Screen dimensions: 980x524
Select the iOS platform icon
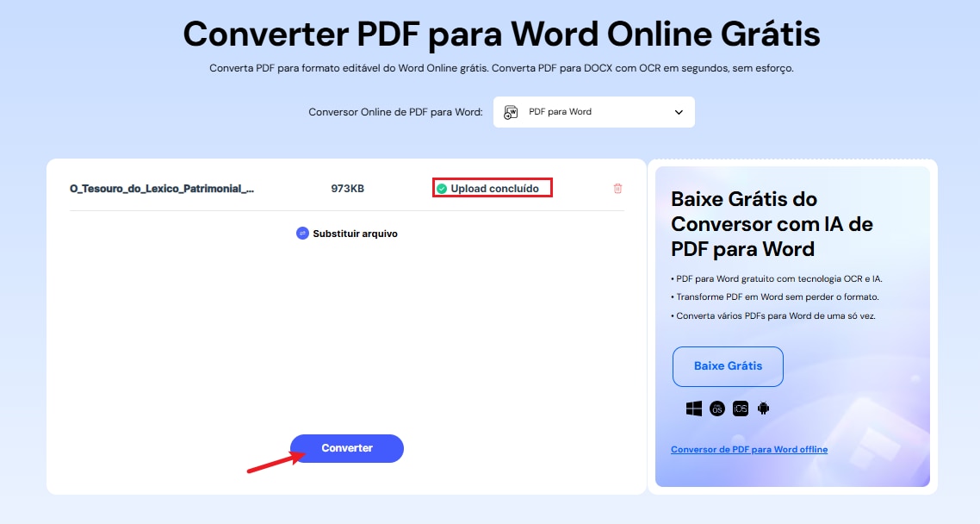tap(741, 409)
